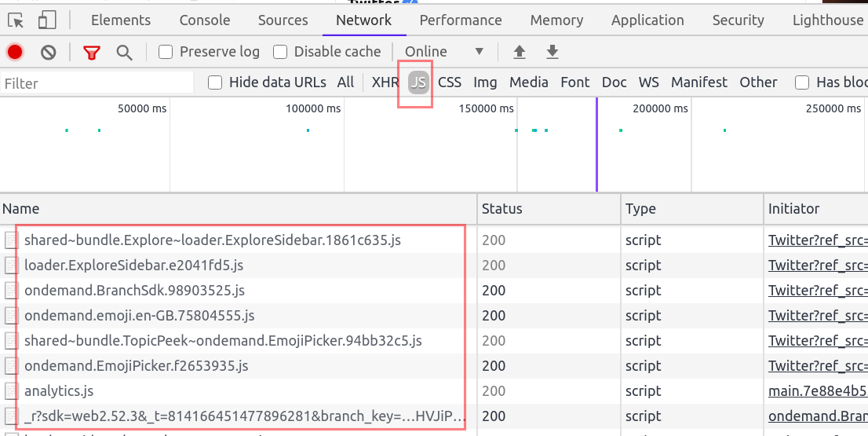Select request shared~bundle.TopicPeek~ondemand.EmojiPicker.94bb32c5.js
The height and width of the screenshot is (436, 868).
(223, 341)
